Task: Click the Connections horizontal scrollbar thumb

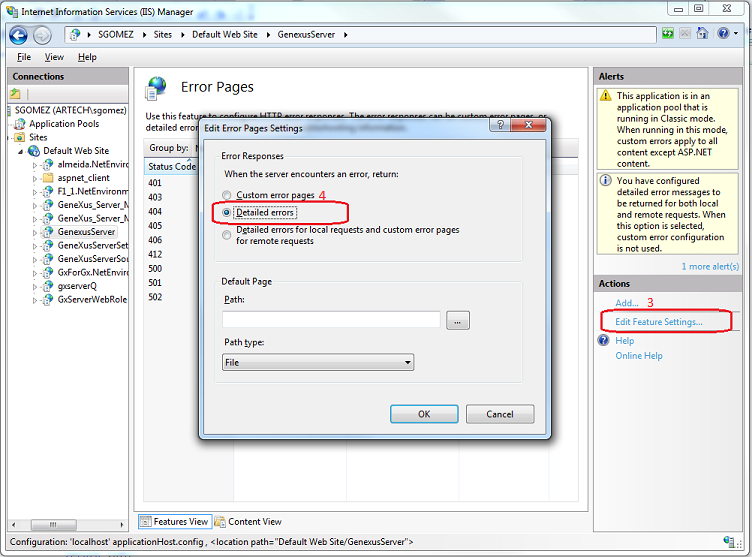Action: 53,524
